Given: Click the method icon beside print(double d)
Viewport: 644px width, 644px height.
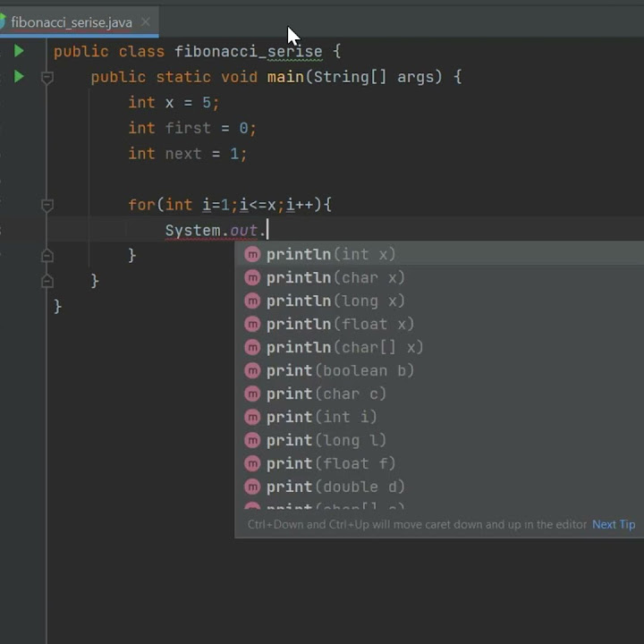Looking at the screenshot, I should (x=252, y=487).
